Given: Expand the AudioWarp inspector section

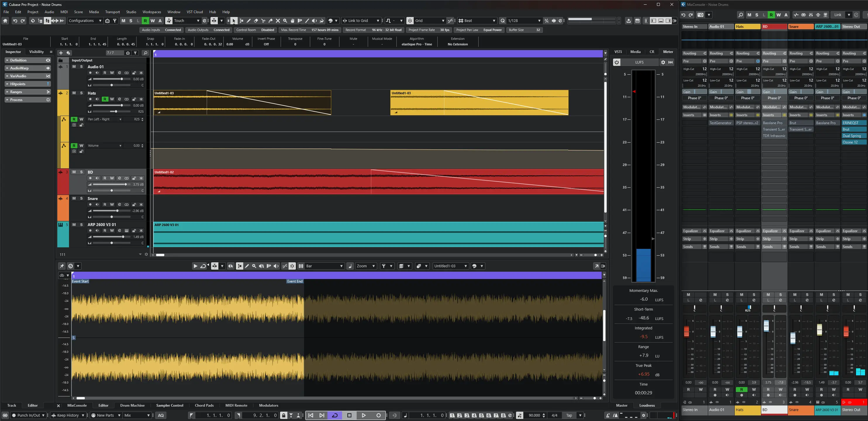Looking at the screenshot, I should point(19,68).
